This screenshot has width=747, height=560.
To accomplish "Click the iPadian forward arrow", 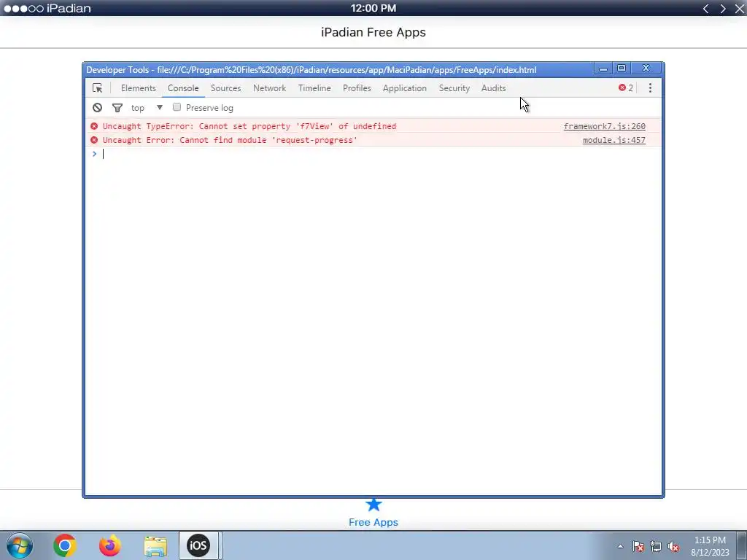I will (x=723, y=9).
